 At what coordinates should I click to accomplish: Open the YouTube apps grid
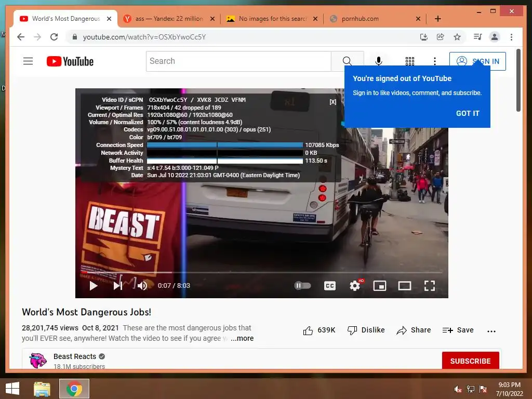pyautogui.click(x=410, y=61)
